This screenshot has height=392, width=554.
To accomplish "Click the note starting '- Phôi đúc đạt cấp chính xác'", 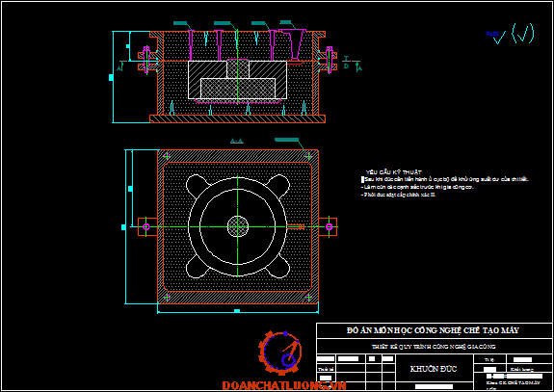I will pyautogui.click(x=399, y=195).
